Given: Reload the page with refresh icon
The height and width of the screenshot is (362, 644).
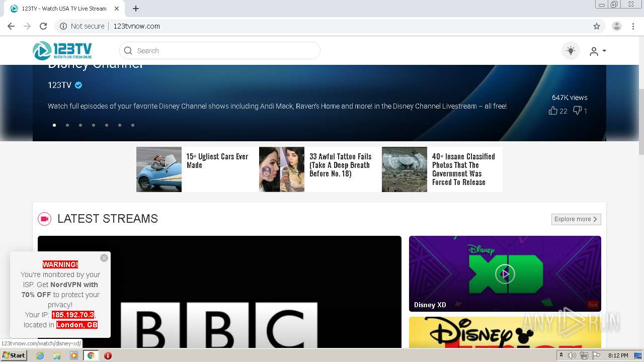Looking at the screenshot, I should point(43,26).
